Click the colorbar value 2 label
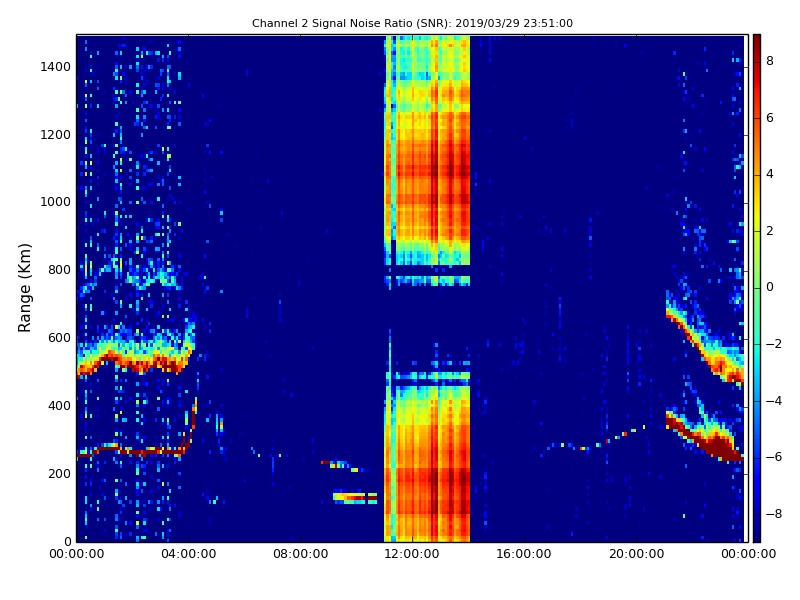This screenshot has height=600, width=800. point(770,231)
